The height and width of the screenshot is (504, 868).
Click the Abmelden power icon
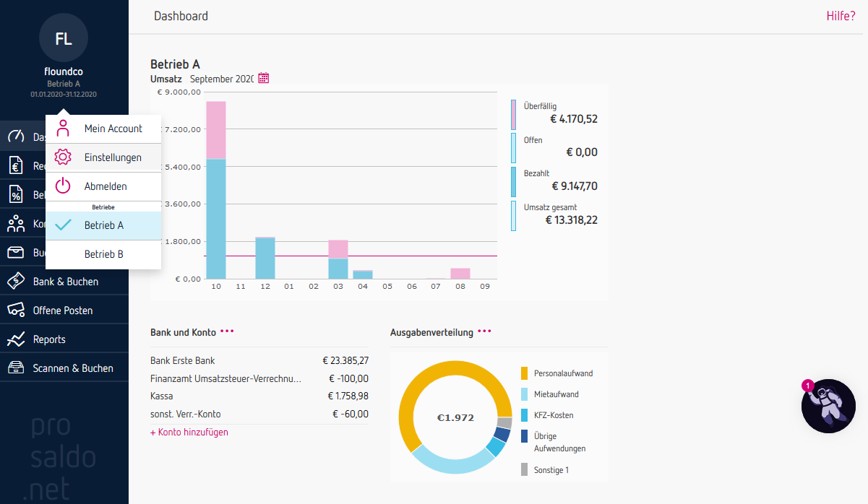click(64, 186)
